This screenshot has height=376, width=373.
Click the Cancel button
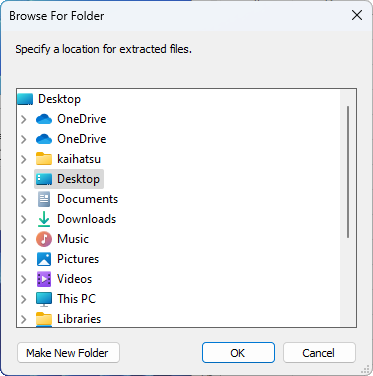coord(319,353)
